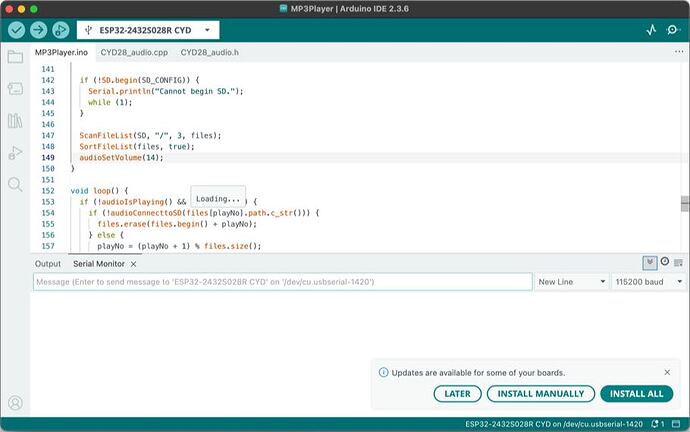Click the ScanFileList code line
The height and width of the screenshot is (432, 690).
click(x=150, y=135)
